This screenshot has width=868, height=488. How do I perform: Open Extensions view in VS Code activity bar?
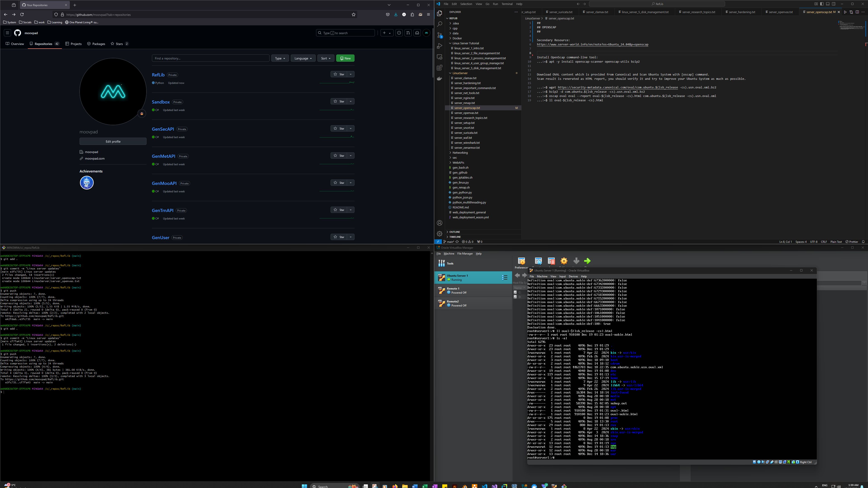tap(439, 68)
